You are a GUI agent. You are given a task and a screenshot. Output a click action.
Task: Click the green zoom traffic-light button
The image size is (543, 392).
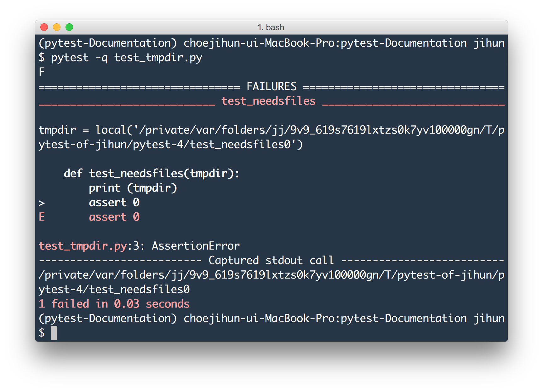(x=70, y=27)
